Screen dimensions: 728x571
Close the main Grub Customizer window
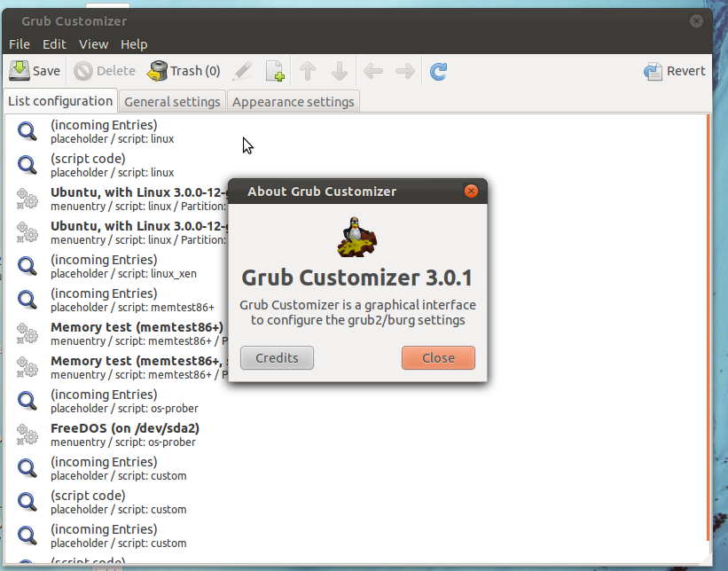(x=696, y=21)
